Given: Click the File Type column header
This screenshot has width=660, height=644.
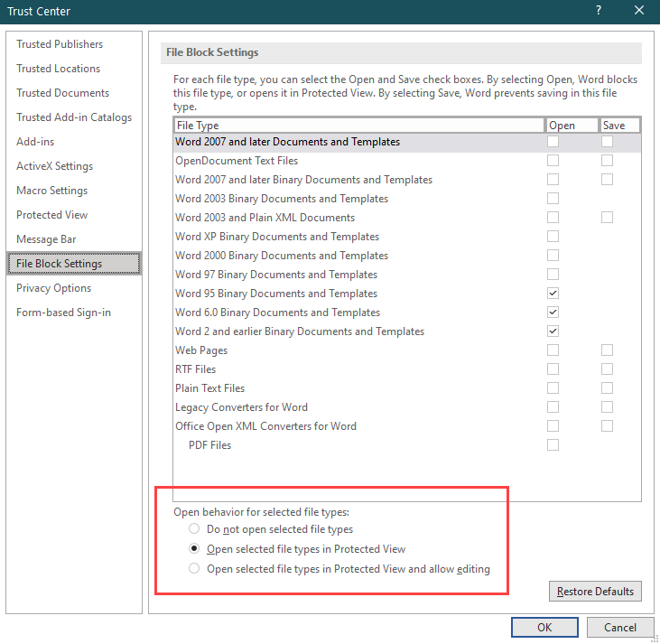Looking at the screenshot, I should click(359, 126).
